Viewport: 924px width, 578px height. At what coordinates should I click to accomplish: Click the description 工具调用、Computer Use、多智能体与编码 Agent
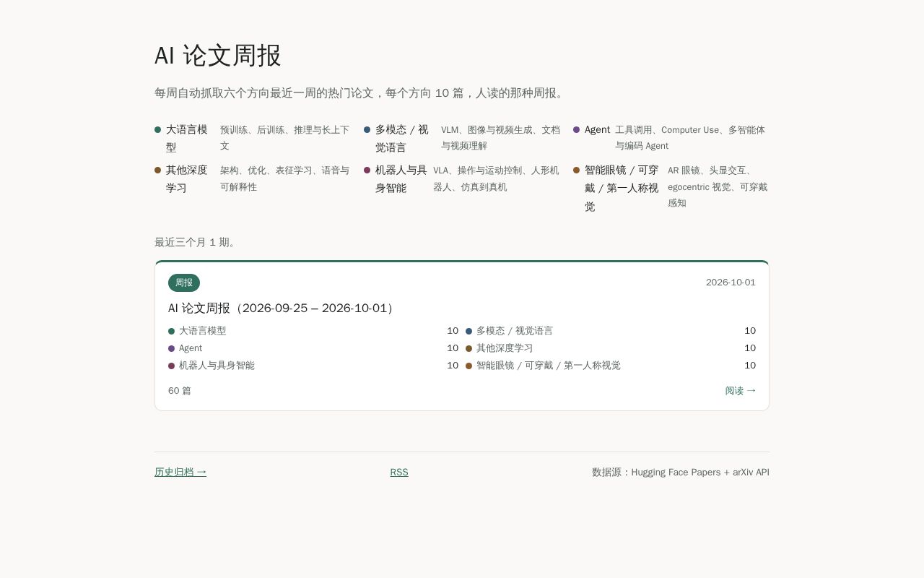point(690,137)
